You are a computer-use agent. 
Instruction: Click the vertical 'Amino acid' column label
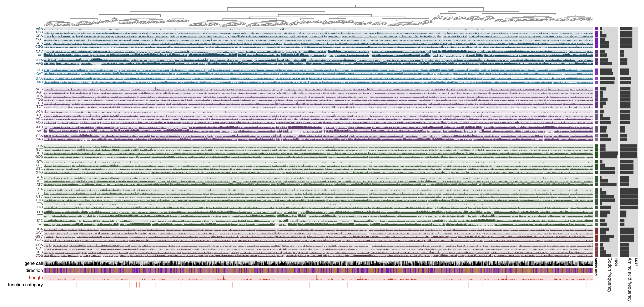point(596,266)
